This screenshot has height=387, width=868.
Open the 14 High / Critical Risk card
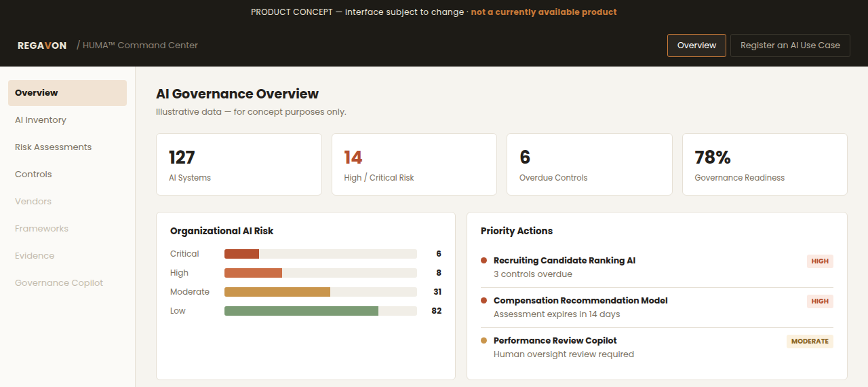click(414, 164)
